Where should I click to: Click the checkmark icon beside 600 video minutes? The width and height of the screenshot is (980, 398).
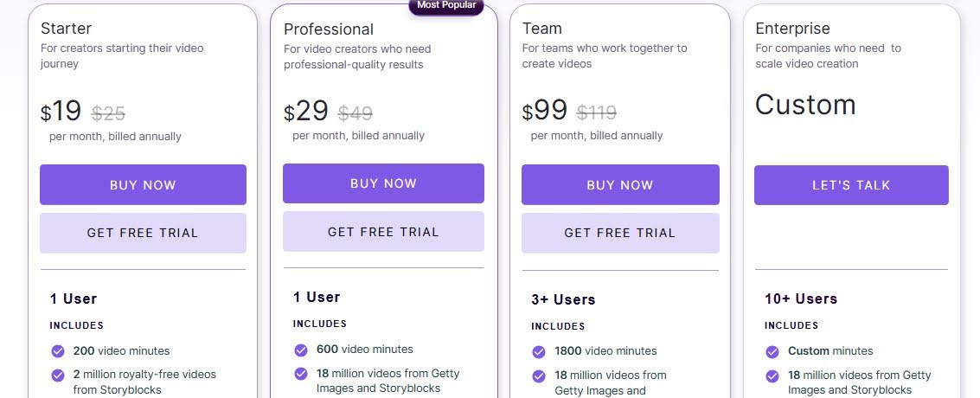coord(301,350)
